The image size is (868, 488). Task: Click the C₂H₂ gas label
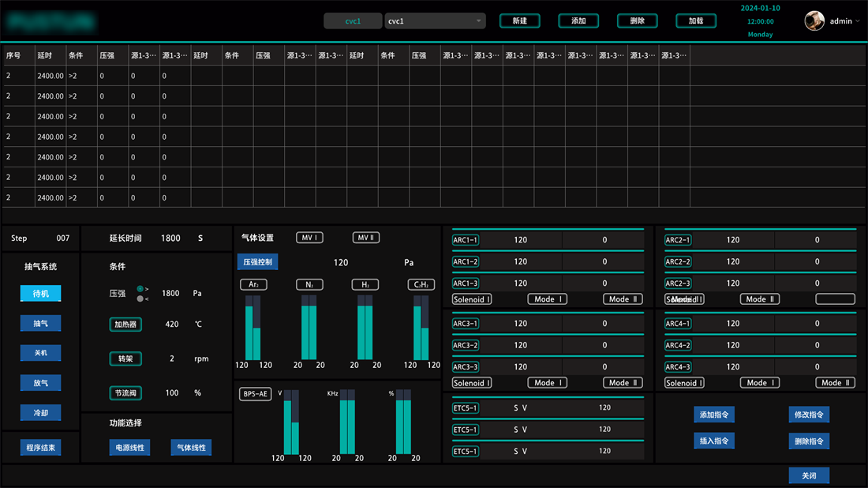pos(421,284)
